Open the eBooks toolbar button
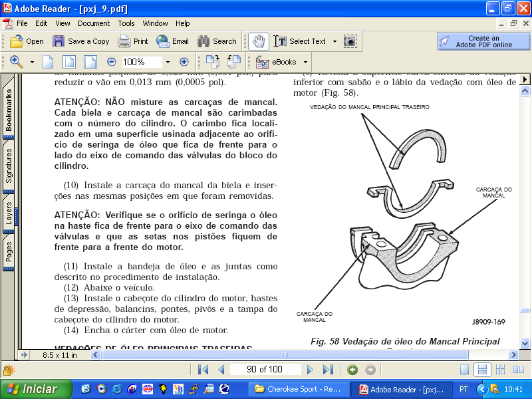The width and height of the screenshot is (532, 399). pos(276,62)
